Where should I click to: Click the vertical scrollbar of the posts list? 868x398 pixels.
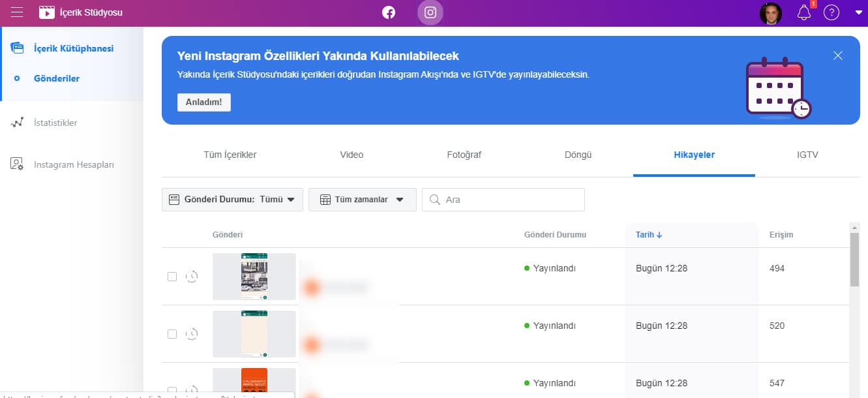pos(854,260)
